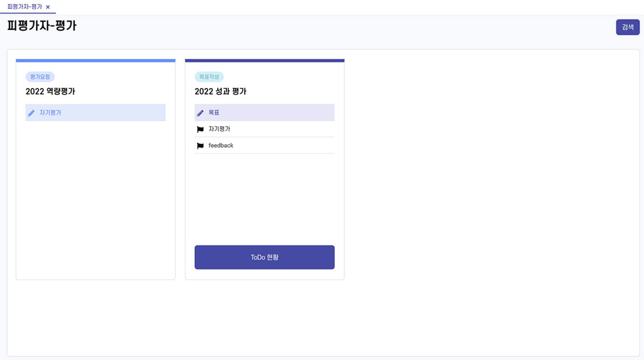Close the 피평가자-평가 tab
This screenshot has height=360, width=644.
(x=48, y=7)
